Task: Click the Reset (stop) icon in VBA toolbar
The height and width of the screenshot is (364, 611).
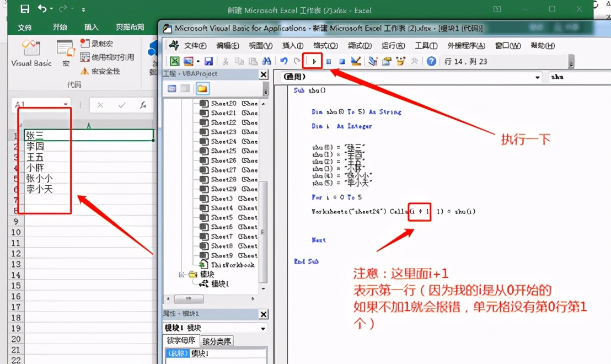Action: (x=342, y=61)
